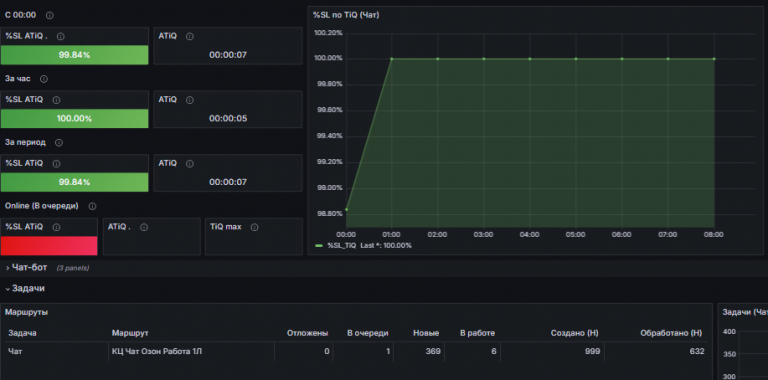This screenshot has height=380, width=768.
Task: Sort table by the Обработано (Н) column
Action: 671,333
